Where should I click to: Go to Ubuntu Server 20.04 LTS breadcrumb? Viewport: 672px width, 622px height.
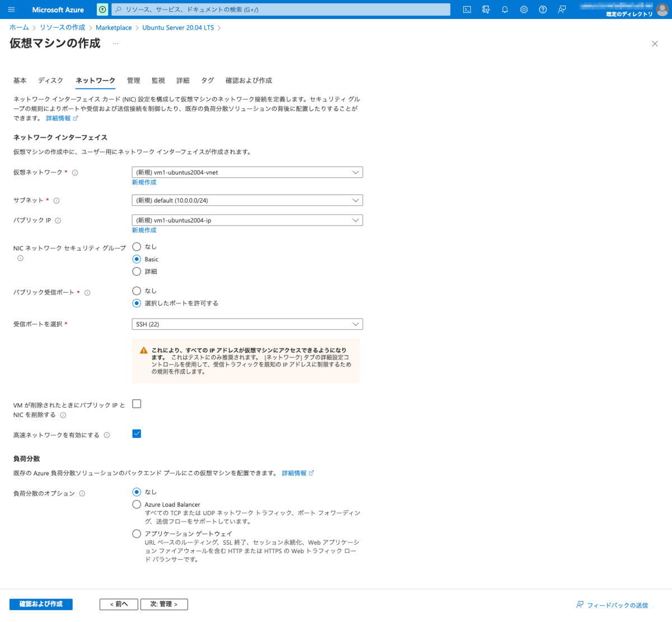[x=178, y=27]
